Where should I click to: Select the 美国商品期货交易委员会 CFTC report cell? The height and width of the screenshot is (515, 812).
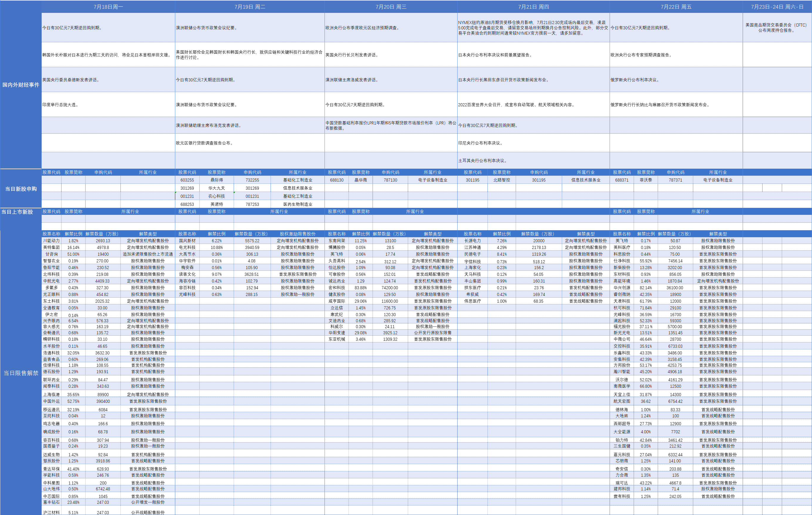click(777, 28)
